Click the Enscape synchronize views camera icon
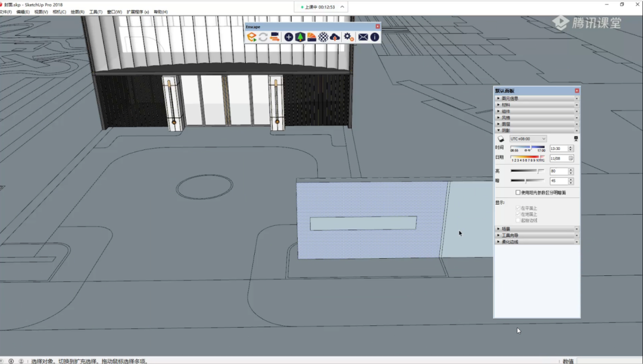Viewport: 643px width, 364px height. coord(274,37)
